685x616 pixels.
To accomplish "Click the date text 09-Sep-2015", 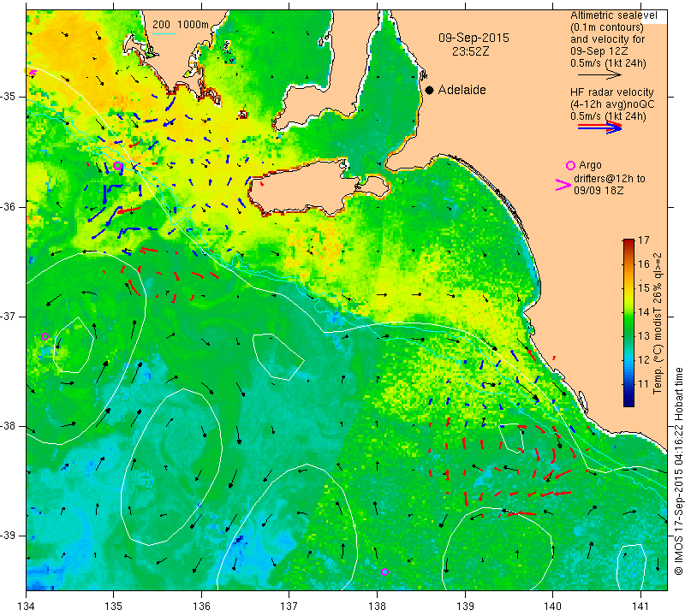I will [474, 38].
